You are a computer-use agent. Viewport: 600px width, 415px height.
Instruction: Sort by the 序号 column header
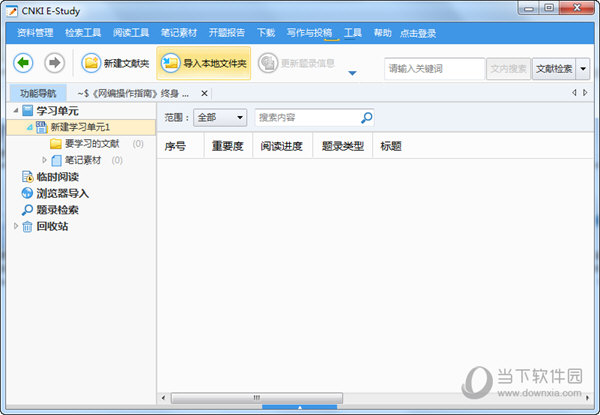(x=175, y=146)
